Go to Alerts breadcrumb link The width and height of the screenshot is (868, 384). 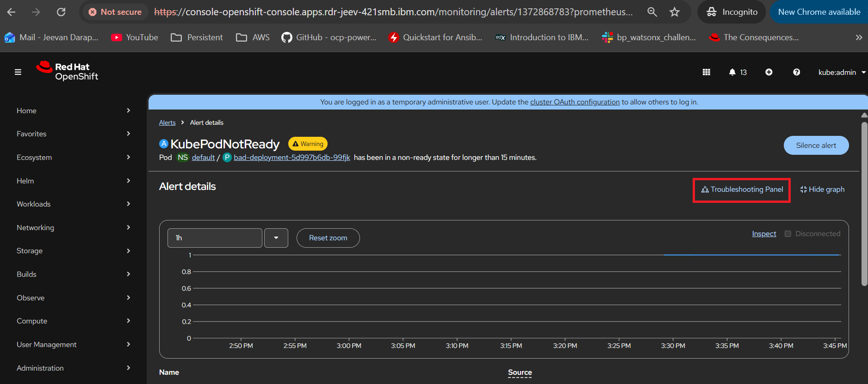167,122
